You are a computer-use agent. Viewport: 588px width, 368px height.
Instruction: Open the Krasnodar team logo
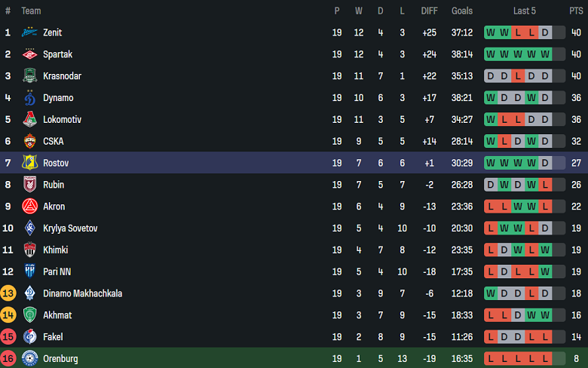point(30,76)
